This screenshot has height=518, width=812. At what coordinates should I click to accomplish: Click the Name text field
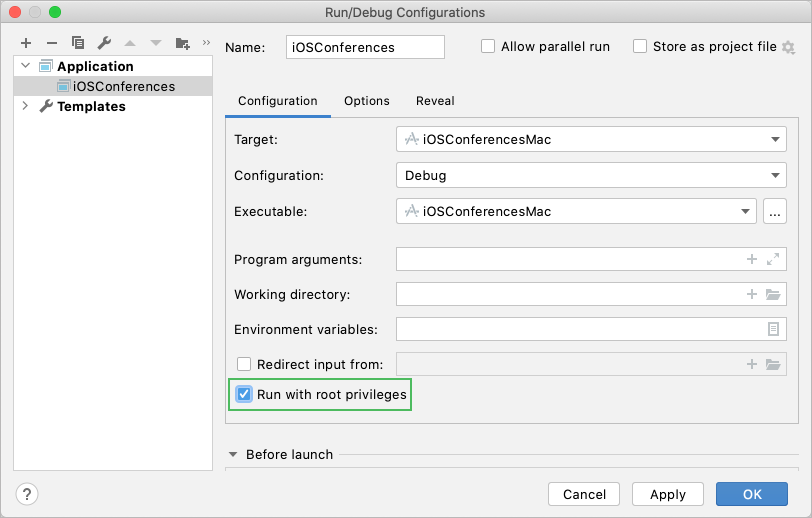(x=365, y=47)
